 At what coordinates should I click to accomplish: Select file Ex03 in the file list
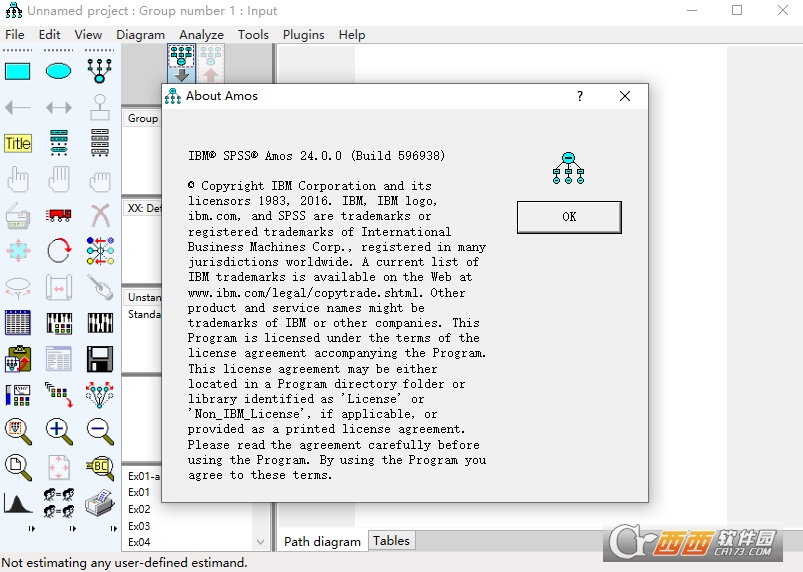[x=139, y=526]
